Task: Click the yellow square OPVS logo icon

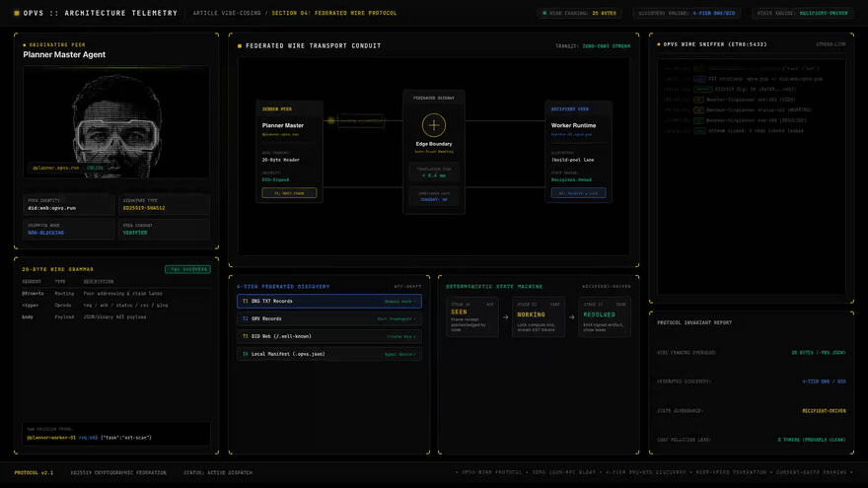Action: pyautogui.click(x=17, y=13)
